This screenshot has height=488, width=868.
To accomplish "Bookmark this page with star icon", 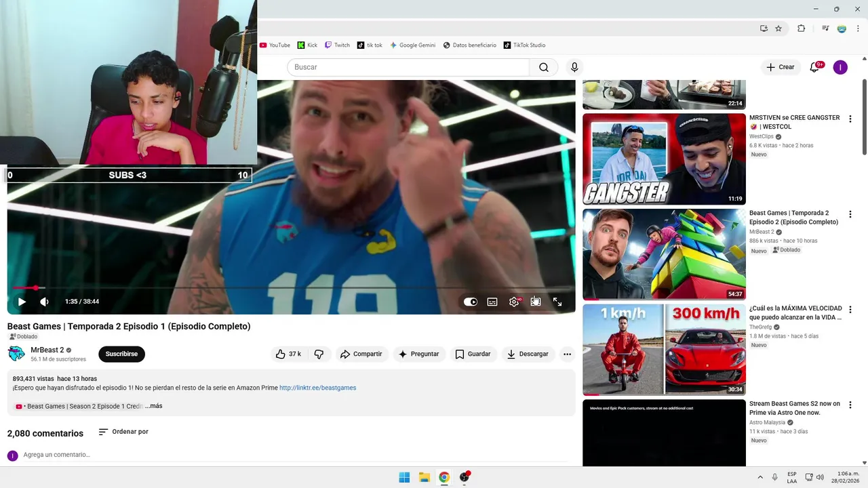I will [778, 28].
